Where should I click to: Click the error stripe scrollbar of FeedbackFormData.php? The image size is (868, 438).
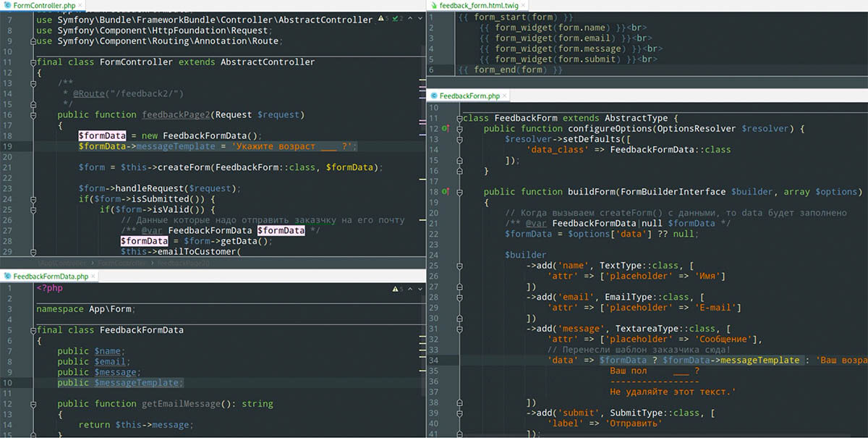[x=422, y=362]
